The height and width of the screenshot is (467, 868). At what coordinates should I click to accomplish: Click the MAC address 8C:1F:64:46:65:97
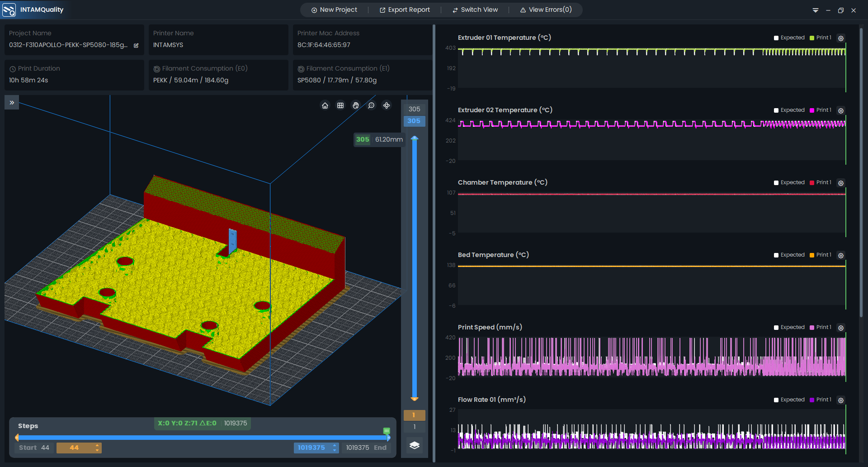[324, 45]
